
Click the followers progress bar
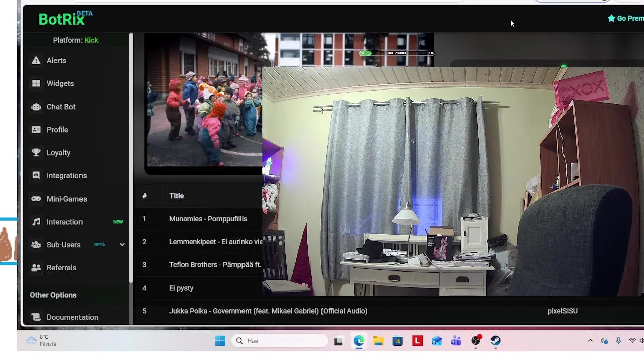pos(397,53)
